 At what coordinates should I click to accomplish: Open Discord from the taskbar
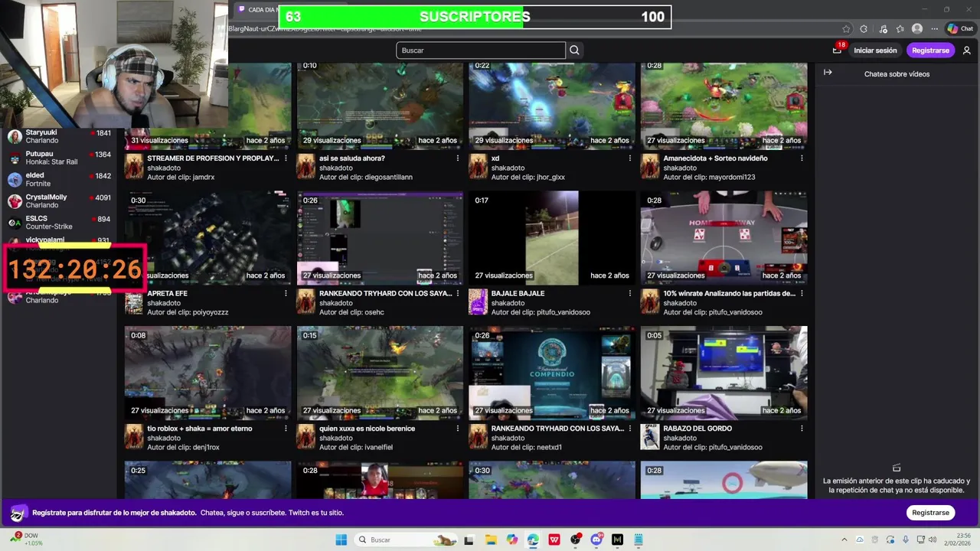tap(596, 540)
